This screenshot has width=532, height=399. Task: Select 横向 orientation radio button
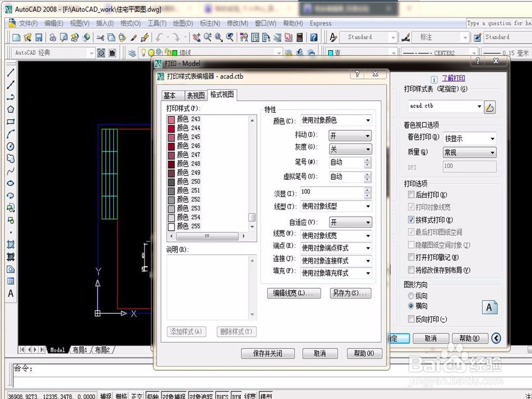click(x=411, y=306)
